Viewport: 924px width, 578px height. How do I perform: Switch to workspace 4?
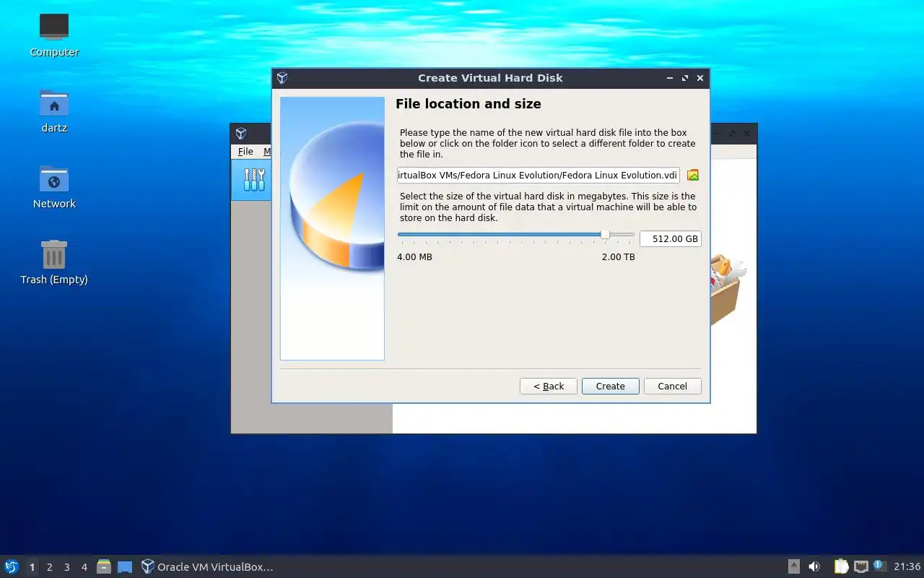[84, 567]
